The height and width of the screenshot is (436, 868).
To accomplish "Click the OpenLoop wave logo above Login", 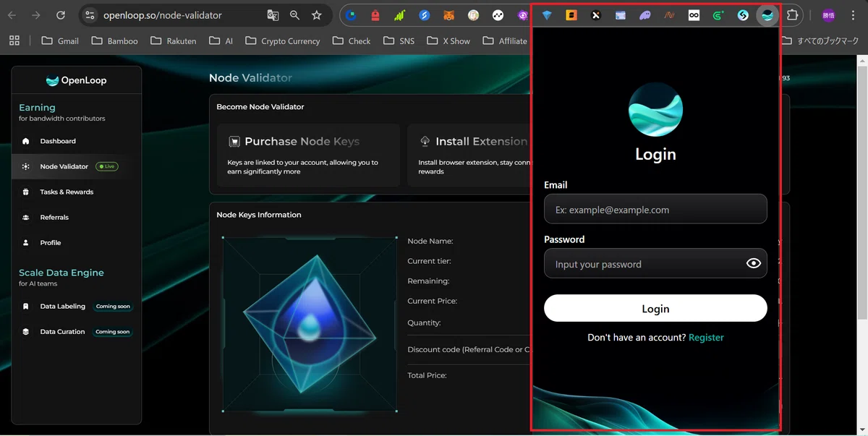I will click(x=655, y=110).
